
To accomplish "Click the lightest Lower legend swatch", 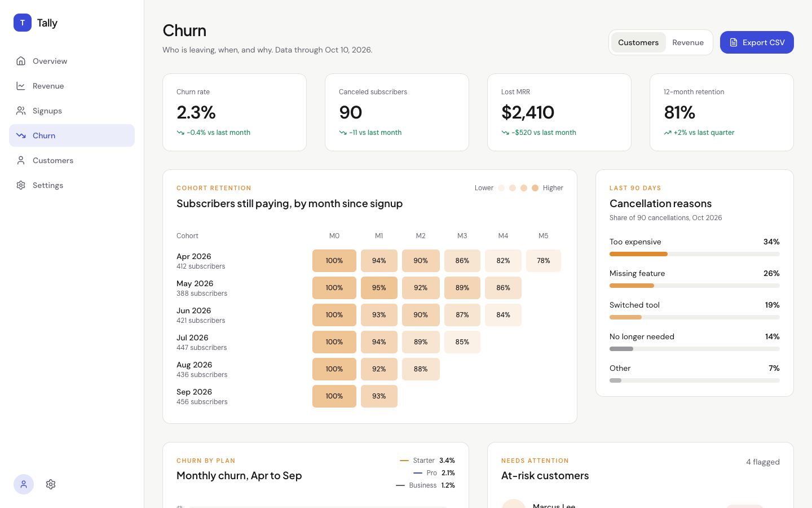I will coord(501,188).
